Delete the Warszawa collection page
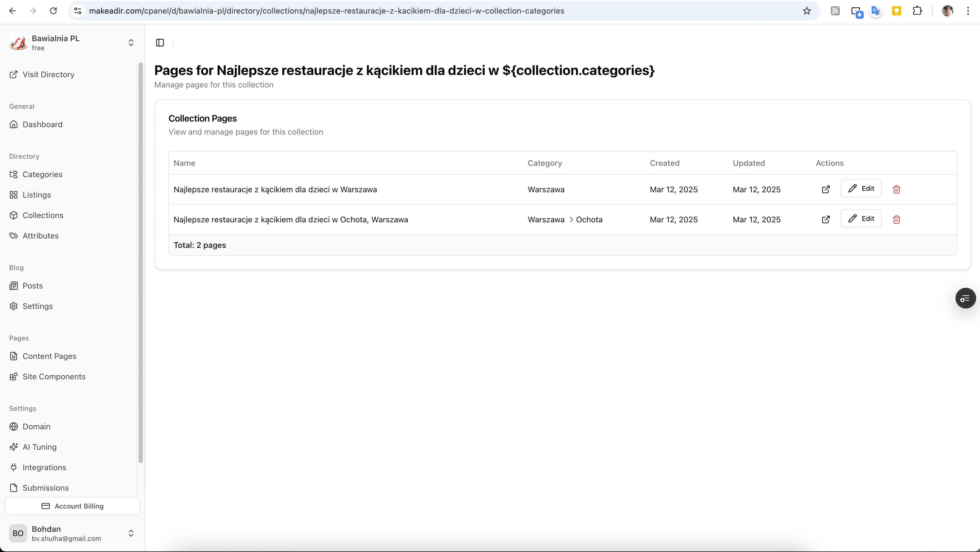The width and height of the screenshot is (980, 552). pyautogui.click(x=896, y=189)
